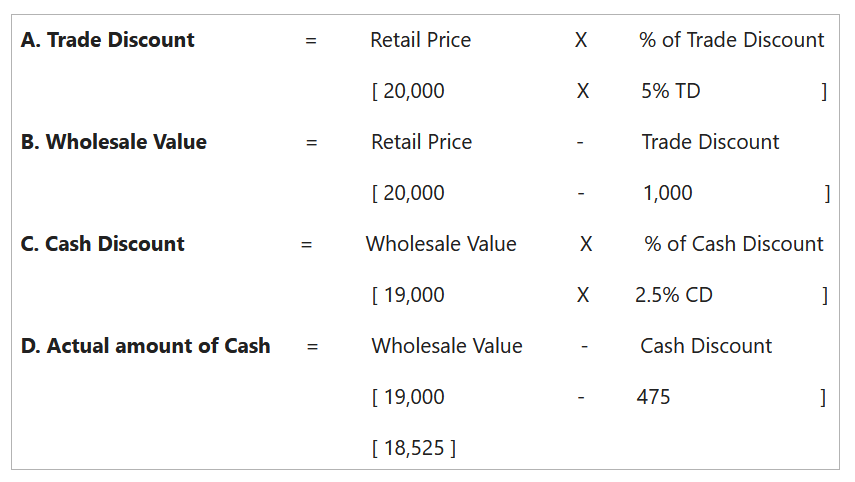Click the bold 'A. Trade Discount' heading
The height and width of the screenshot is (482, 855).
tap(108, 40)
